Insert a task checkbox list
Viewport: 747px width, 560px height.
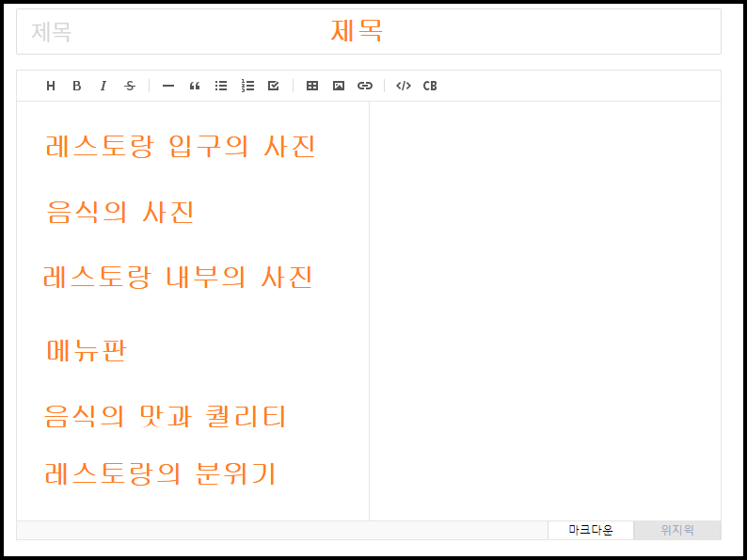[x=274, y=86]
